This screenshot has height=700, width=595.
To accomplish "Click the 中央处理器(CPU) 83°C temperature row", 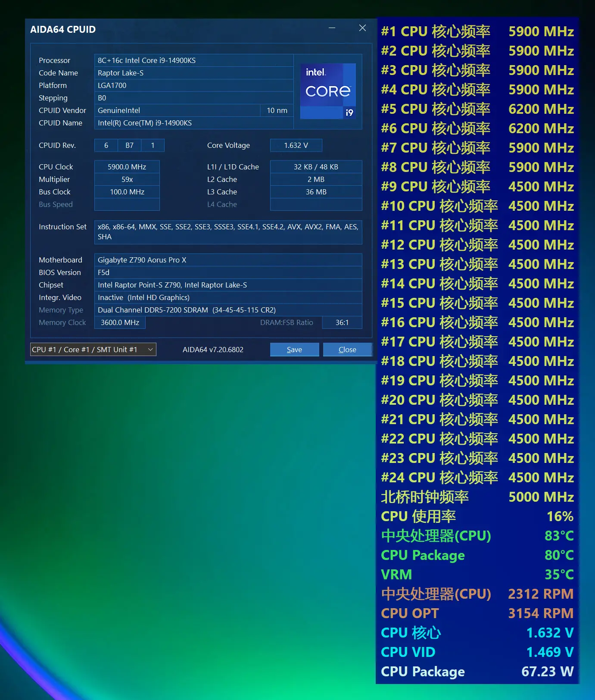I will 477,536.
